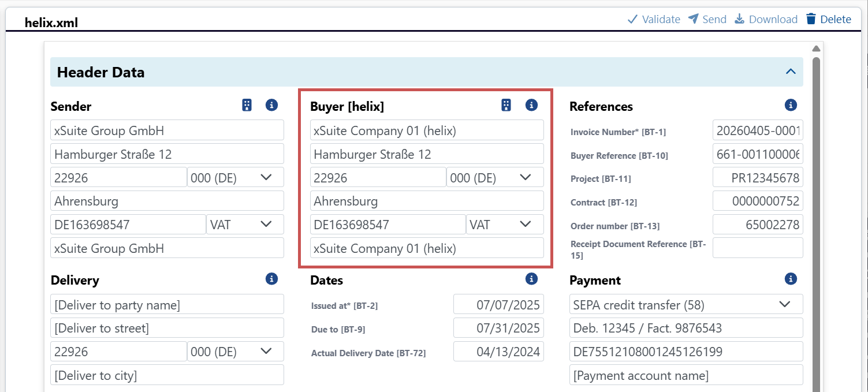Show Payment section info icon
868x392 pixels.
(x=791, y=279)
